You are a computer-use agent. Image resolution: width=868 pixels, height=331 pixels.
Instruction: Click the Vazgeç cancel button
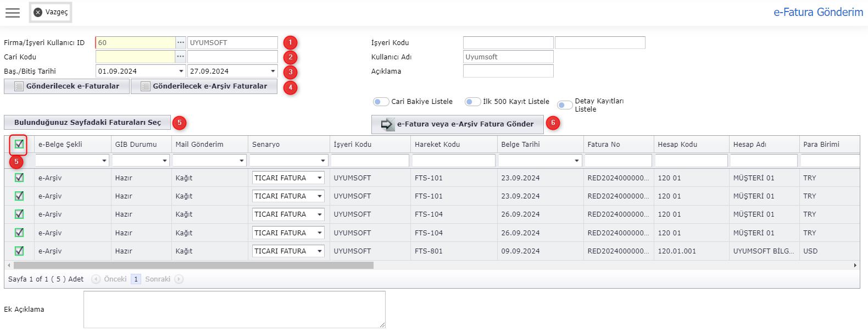(51, 12)
